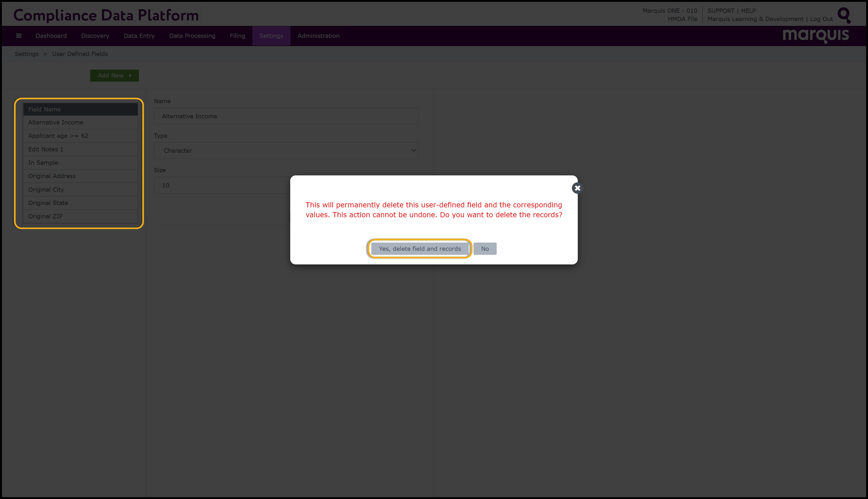Open the Type dropdown
This screenshot has width=868, height=499.
(x=286, y=151)
